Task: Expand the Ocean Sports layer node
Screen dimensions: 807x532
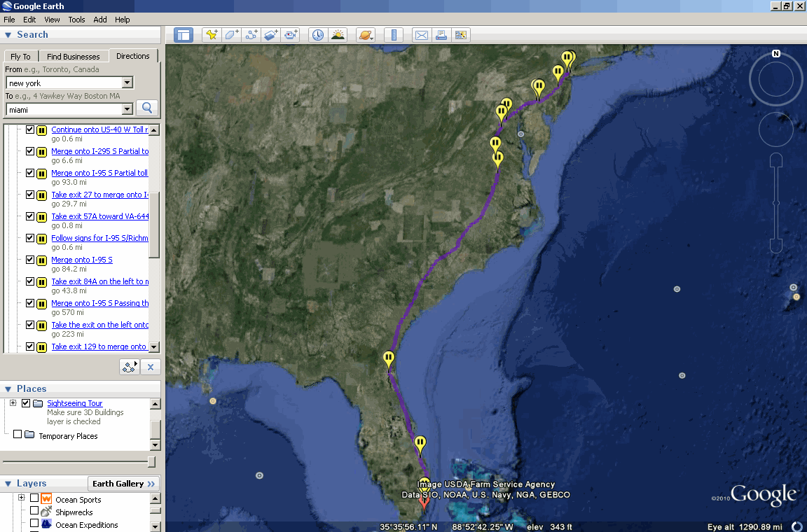Action: click(22, 498)
